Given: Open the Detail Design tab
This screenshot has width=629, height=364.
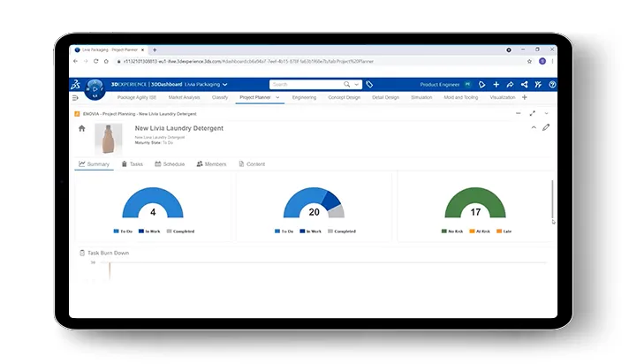Looking at the screenshot, I should tap(385, 97).
